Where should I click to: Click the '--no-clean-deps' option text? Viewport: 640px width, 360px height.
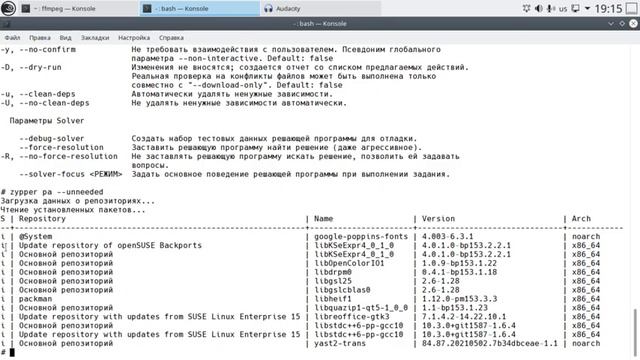[x=54, y=103]
